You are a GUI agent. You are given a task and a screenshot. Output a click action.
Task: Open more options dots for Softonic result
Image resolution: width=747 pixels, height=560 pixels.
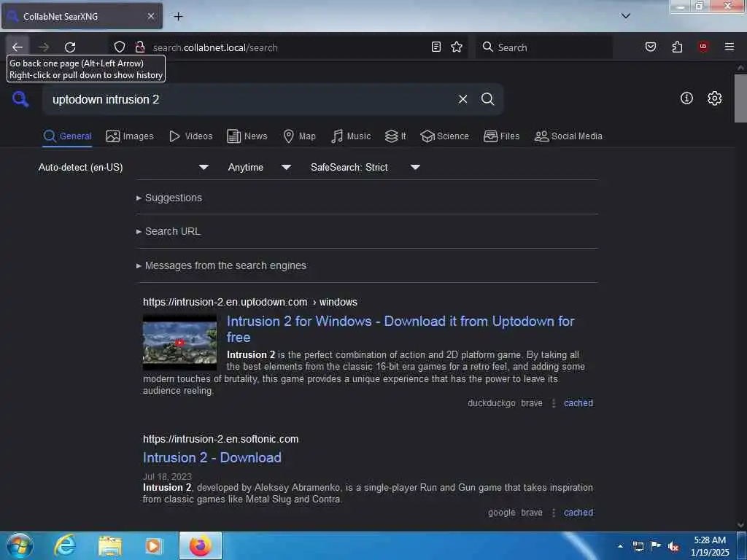pyautogui.click(x=553, y=513)
